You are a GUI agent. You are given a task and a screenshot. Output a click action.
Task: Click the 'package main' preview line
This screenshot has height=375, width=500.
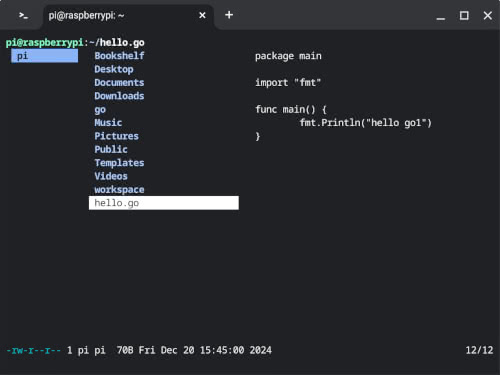point(288,56)
